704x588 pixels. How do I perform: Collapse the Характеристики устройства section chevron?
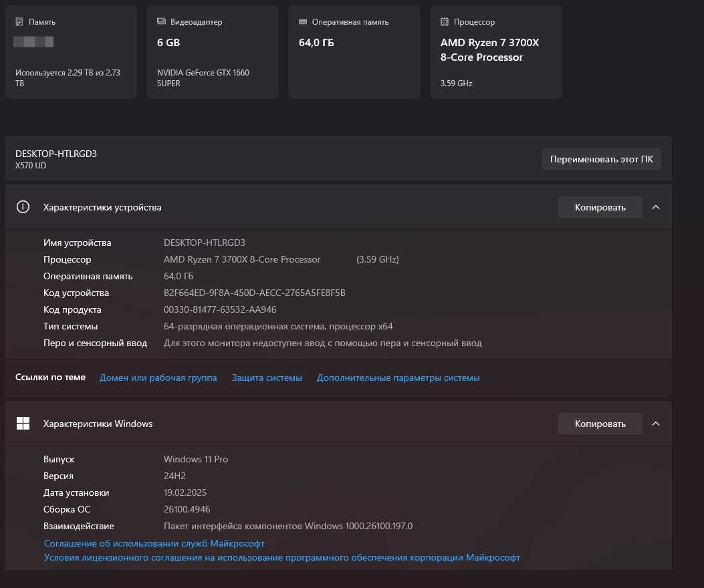pos(655,207)
